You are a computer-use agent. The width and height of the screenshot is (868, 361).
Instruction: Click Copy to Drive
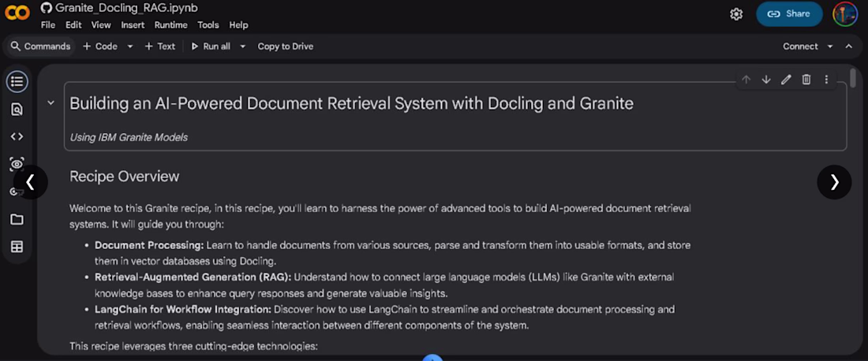point(286,47)
